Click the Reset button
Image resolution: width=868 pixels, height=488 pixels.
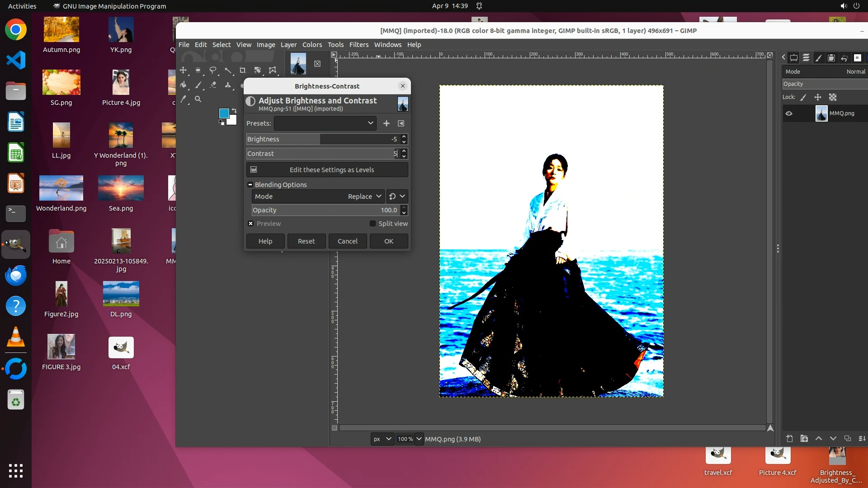[x=306, y=241]
